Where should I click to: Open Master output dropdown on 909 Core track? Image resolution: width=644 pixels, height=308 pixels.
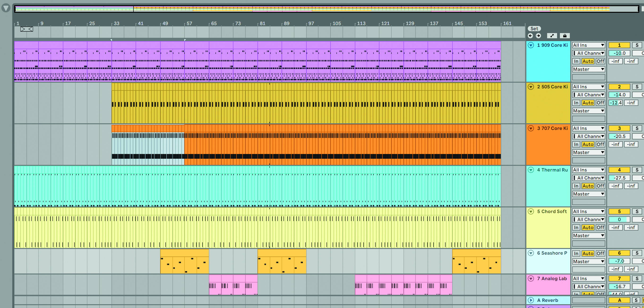[x=588, y=69]
